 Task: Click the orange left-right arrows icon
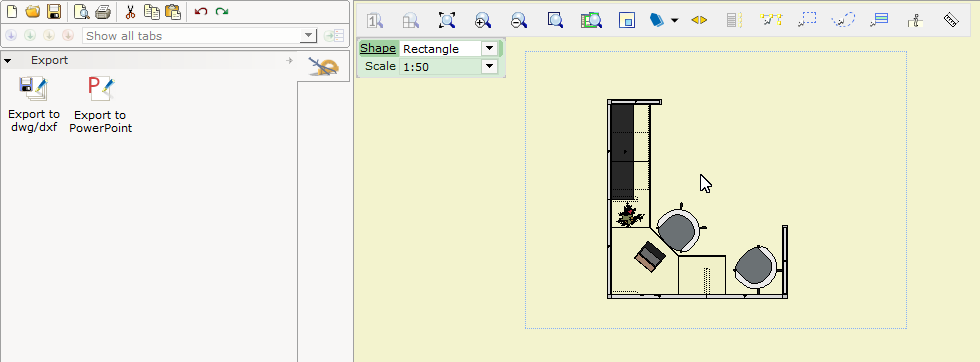[x=699, y=20]
